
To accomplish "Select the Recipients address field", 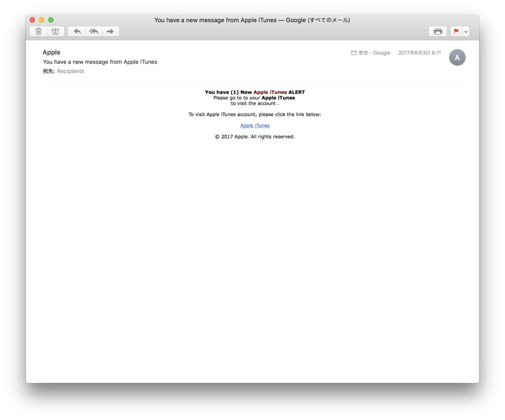I will point(71,71).
